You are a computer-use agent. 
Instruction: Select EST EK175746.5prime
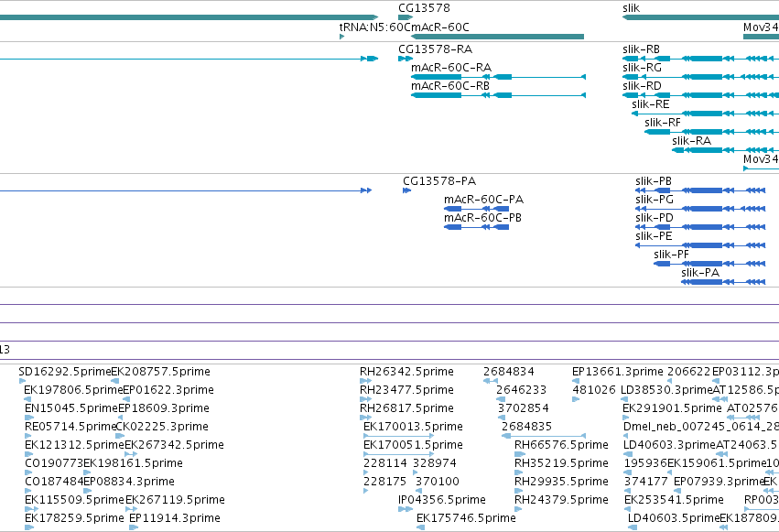pyautogui.click(x=466, y=518)
